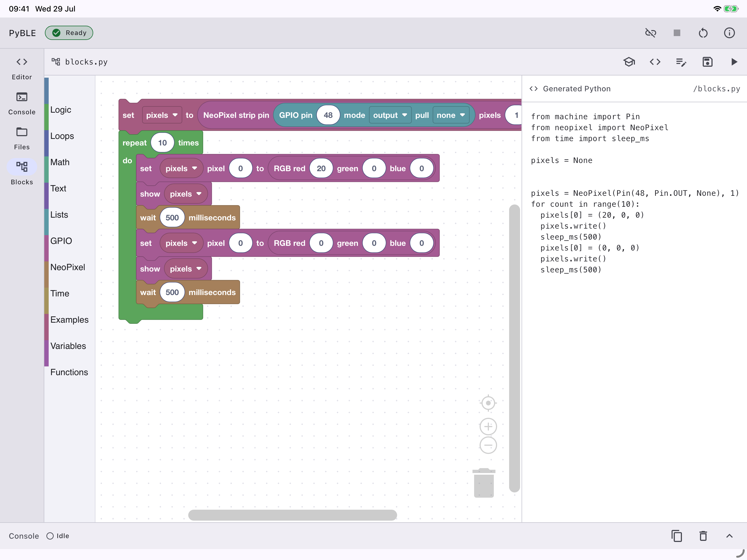Image resolution: width=747 pixels, height=560 pixels.
Task: Open the tutorial graduation cap icon
Action: [x=629, y=62]
